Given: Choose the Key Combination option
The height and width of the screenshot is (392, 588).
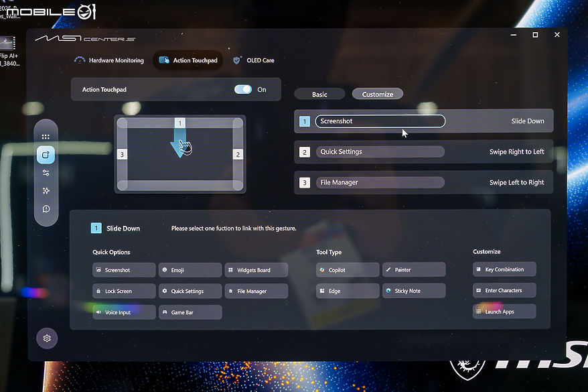Looking at the screenshot, I should [x=504, y=269].
